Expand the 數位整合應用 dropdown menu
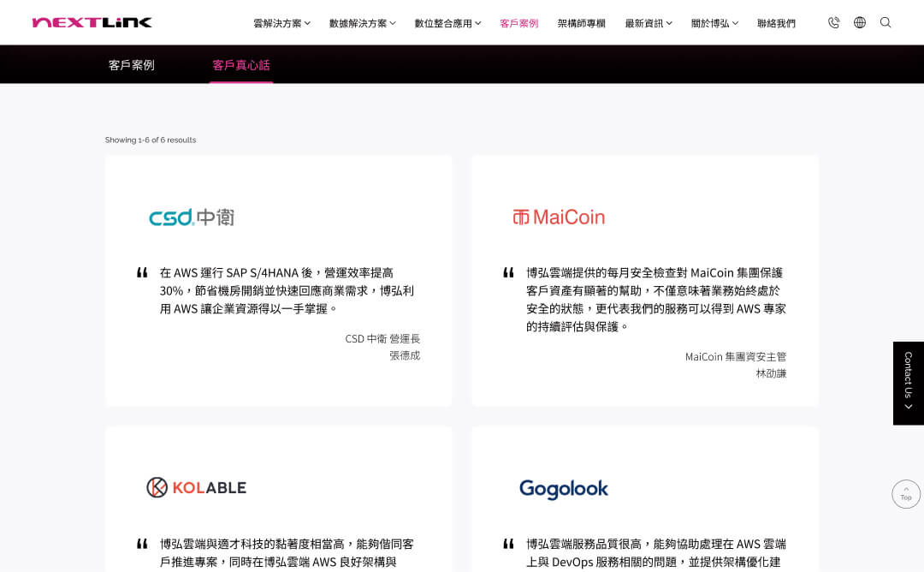The width and height of the screenshot is (924, 572). [447, 23]
